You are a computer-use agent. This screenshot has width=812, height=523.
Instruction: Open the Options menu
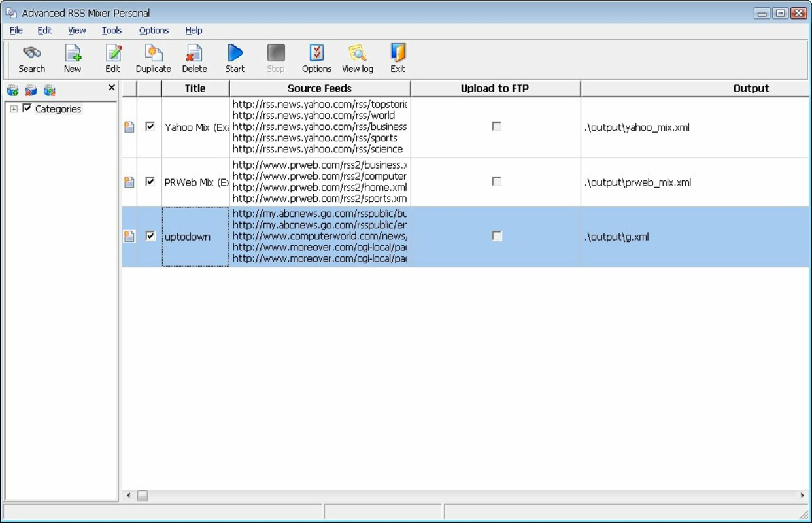pyautogui.click(x=154, y=30)
